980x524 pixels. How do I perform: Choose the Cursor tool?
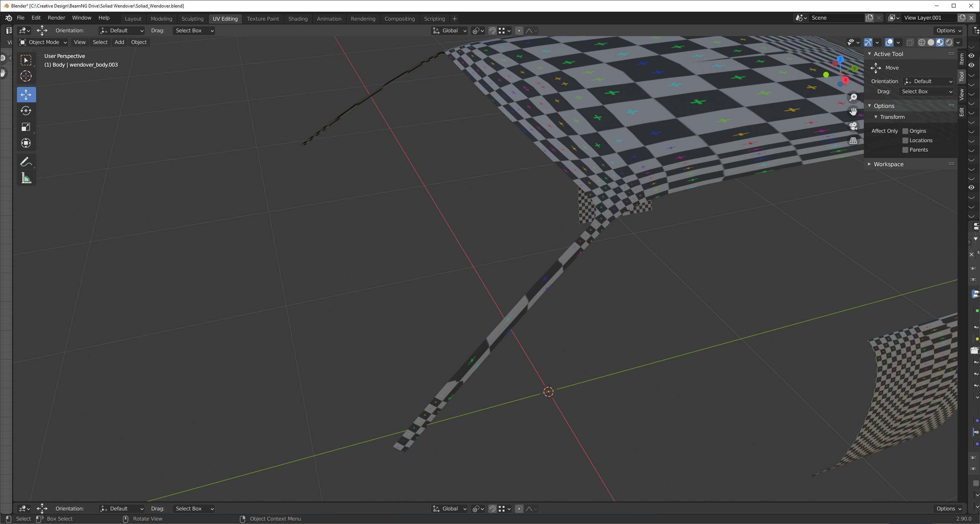[x=26, y=76]
